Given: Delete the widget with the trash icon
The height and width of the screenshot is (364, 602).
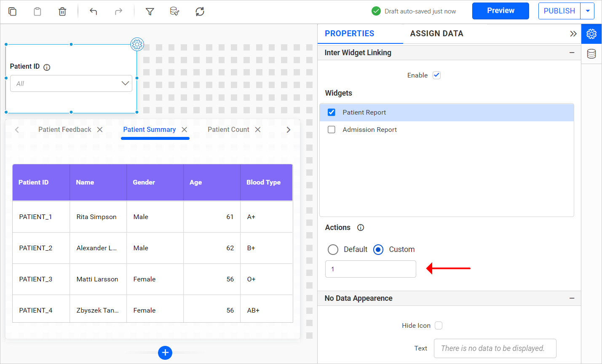Looking at the screenshot, I should click(x=62, y=11).
